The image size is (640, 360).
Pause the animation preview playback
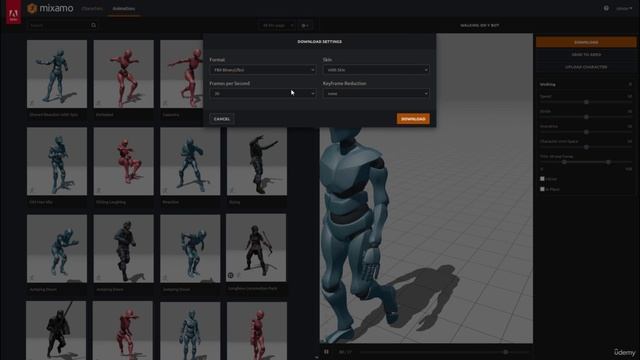click(x=326, y=351)
